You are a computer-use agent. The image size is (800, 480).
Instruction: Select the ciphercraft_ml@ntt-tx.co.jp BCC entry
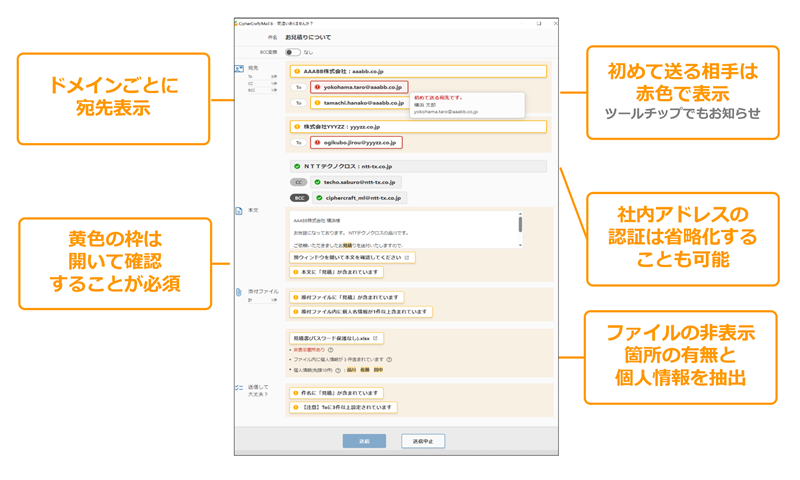(358, 198)
